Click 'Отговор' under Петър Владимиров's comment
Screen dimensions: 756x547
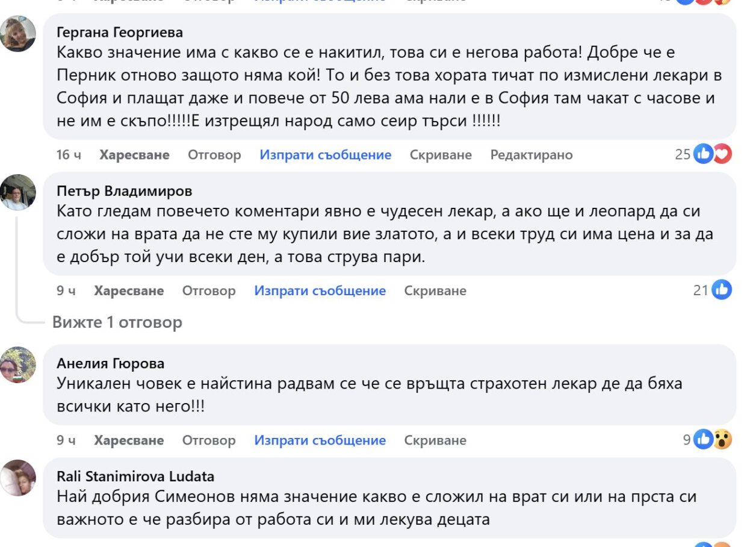click(x=209, y=291)
